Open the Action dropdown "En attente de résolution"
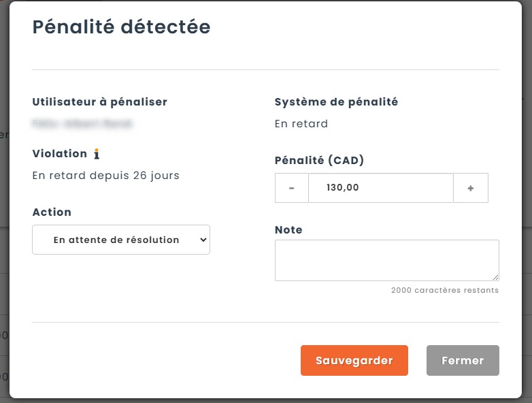The image size is (532, 403). pyautogui.click(x=121, y=240)
